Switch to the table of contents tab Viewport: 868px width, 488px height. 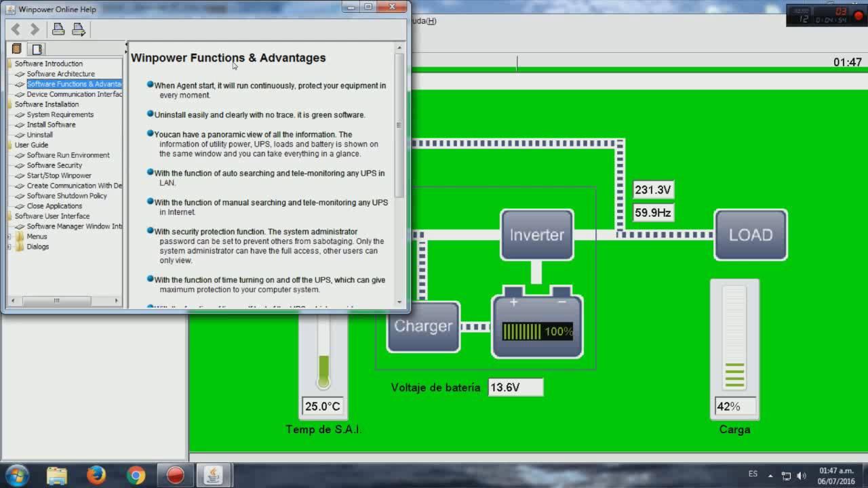tap(16, 48)
